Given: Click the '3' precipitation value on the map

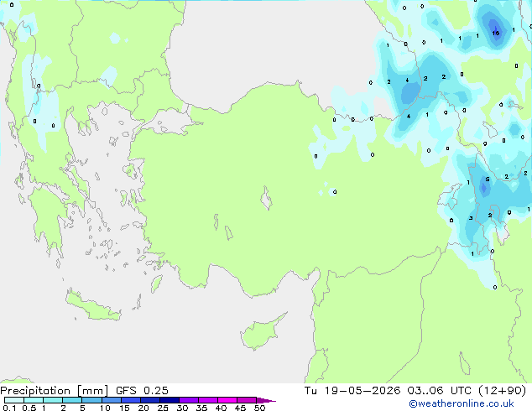Looking at the screenshot, I should click(x=471, y=218).
